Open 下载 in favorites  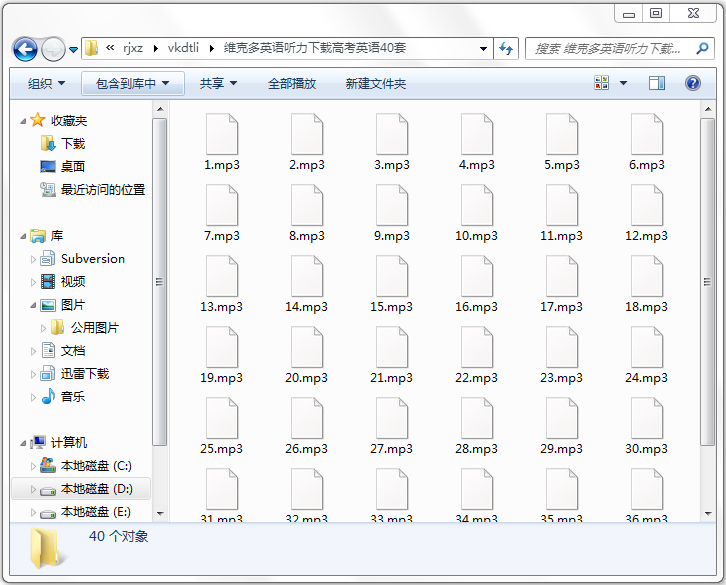click(x=63, y=144)
